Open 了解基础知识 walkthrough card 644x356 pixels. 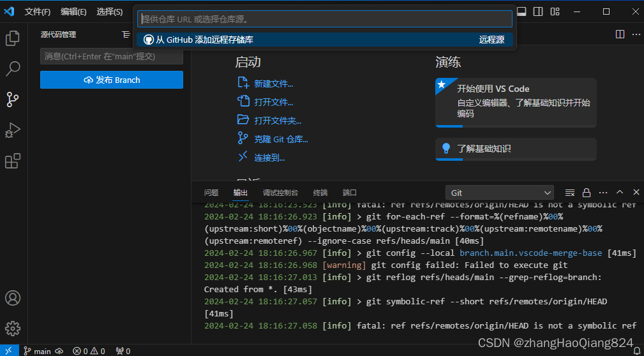[516, 149]
